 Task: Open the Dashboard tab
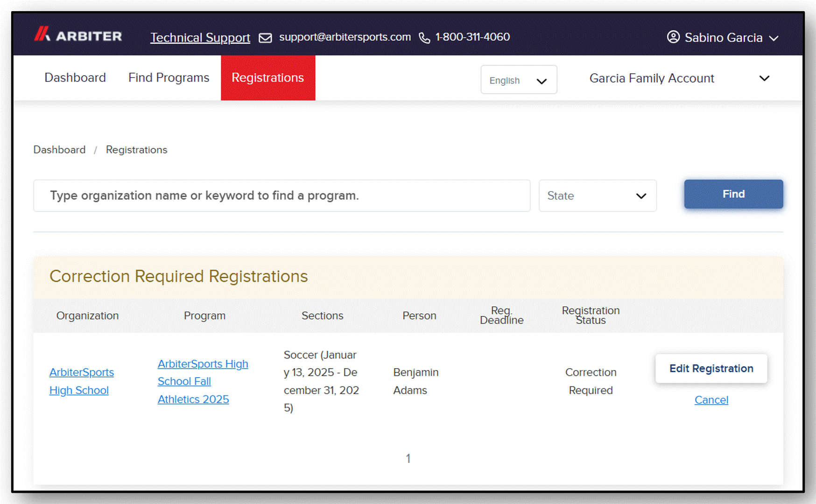(75, 77)
